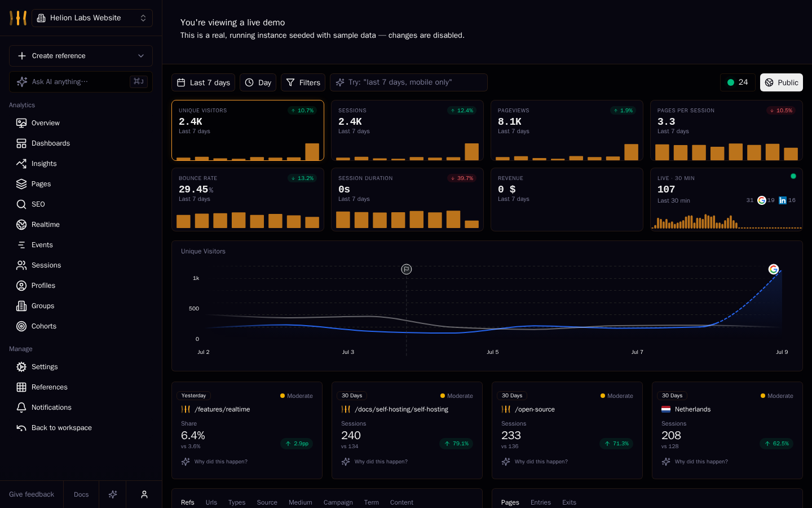This screenshot has height=508, width=812.
Task: Click the flag annotation marker on chart
Action: coord(407,269)
